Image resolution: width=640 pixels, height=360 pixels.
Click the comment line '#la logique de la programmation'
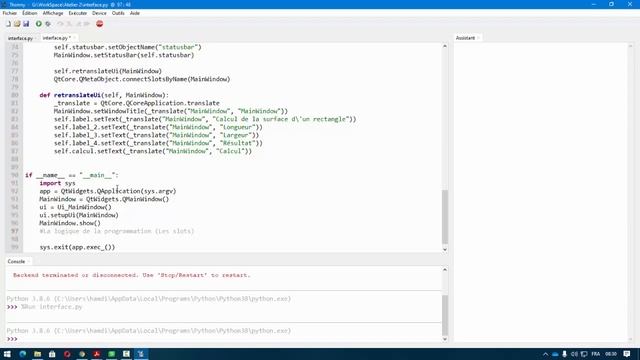coord(117,231)
